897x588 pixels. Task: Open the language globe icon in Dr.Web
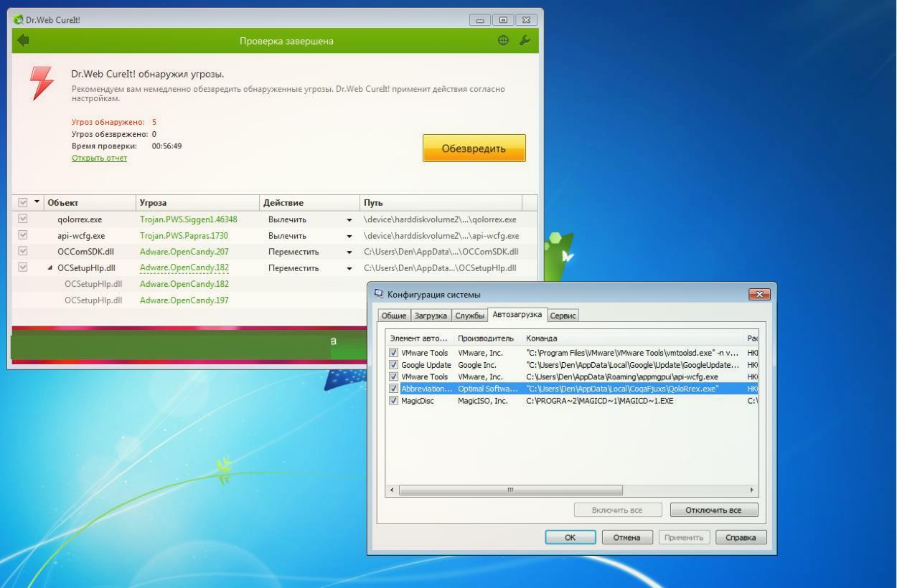[x=503, y=41]
